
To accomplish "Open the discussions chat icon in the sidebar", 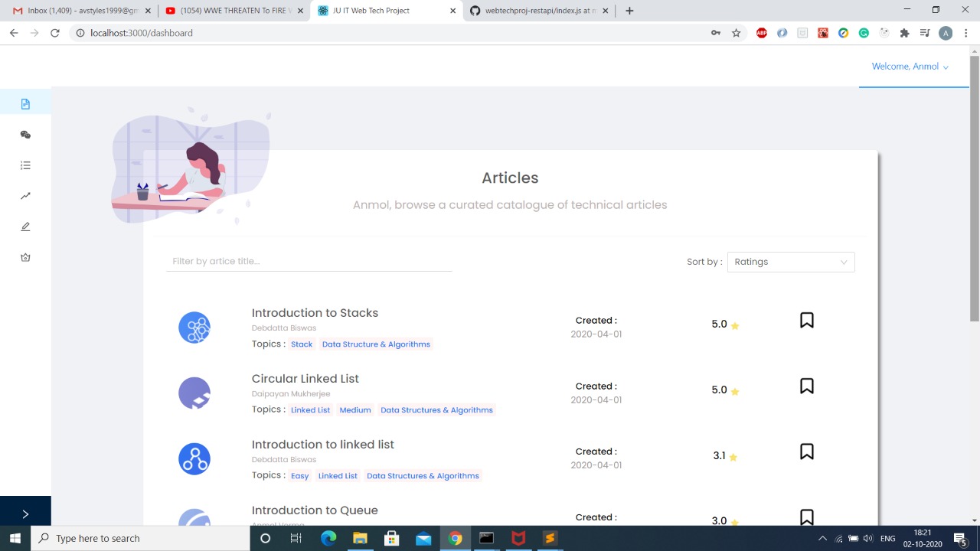I will [25, 134].
